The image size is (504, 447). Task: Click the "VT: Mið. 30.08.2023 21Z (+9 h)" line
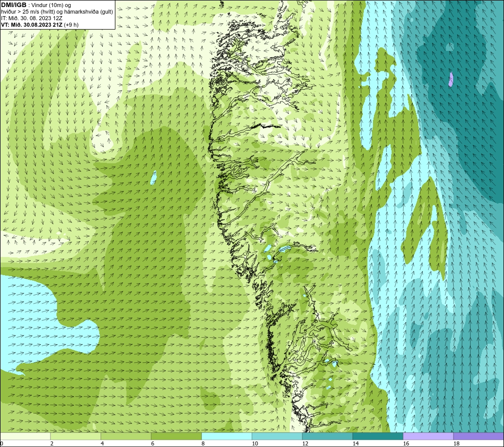coord(40,24)
